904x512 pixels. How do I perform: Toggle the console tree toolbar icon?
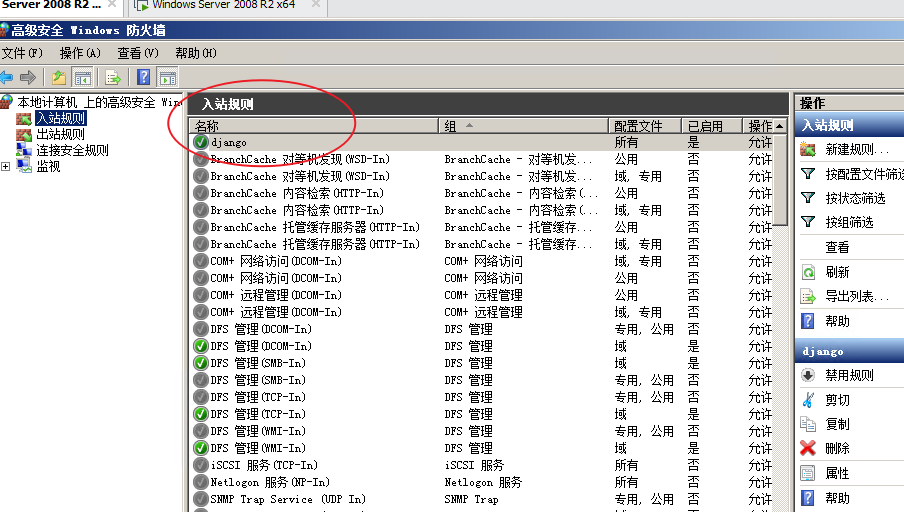(x=83, y=77)
